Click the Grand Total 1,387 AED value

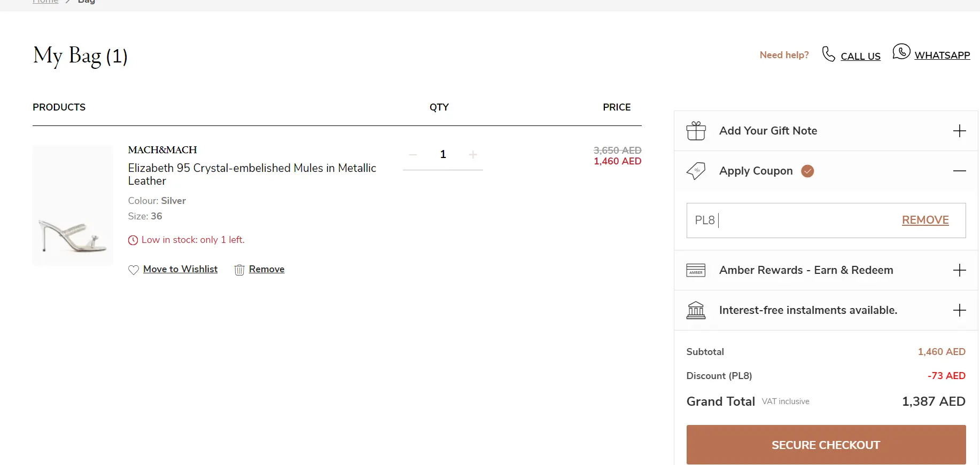[x=934, y=401]
